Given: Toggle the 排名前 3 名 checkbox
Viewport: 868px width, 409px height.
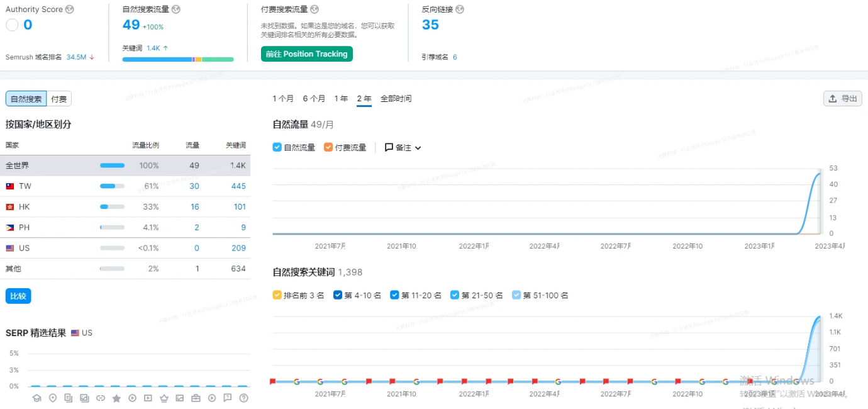Looking at the screenshot, I should (x=277, y=294).
